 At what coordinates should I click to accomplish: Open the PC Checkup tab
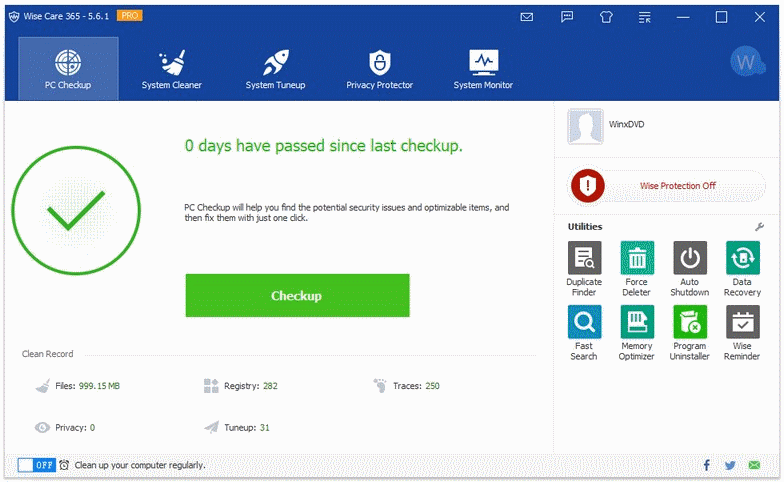68,68
